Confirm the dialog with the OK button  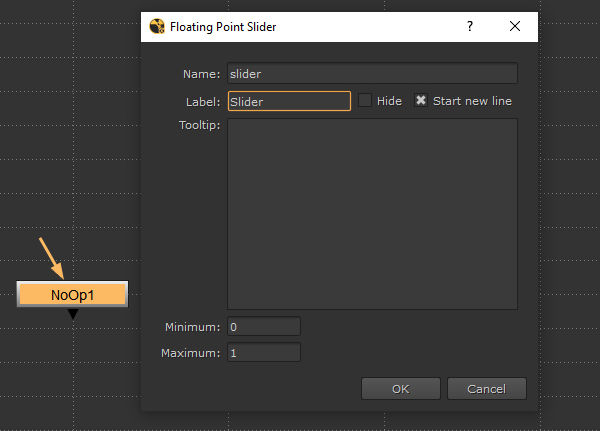[400, 389]
